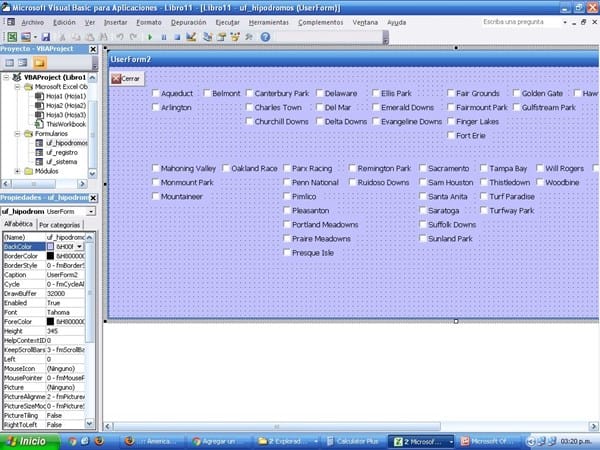
Task: Click View Object icon in Project panel
Action: click(23, 63)
